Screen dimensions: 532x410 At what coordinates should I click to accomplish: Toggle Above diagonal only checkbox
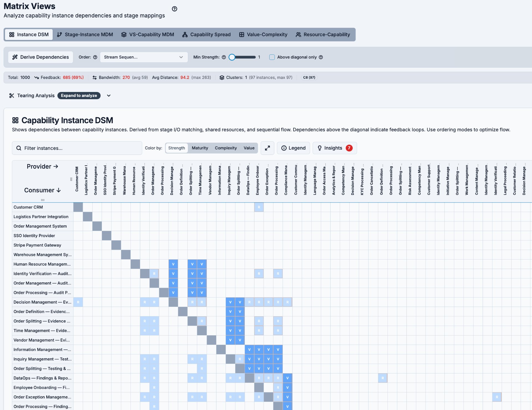(x=272, y=57)
